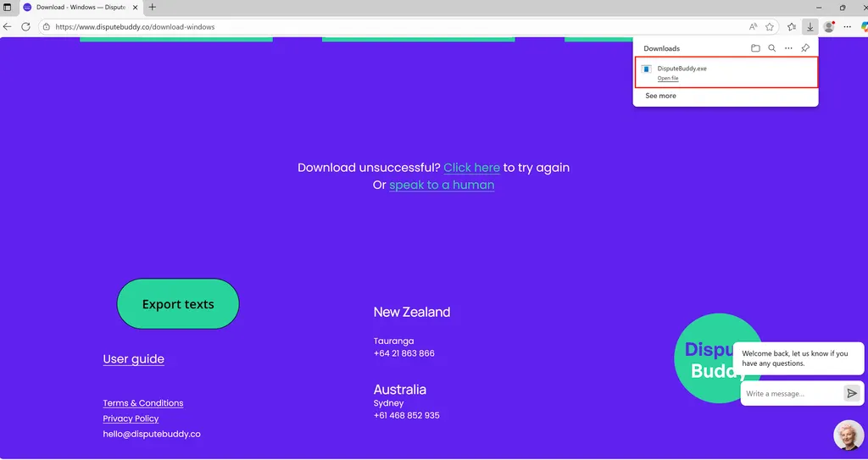
Task: Open a new tab with plus button
Action: (x=153, y=7)
